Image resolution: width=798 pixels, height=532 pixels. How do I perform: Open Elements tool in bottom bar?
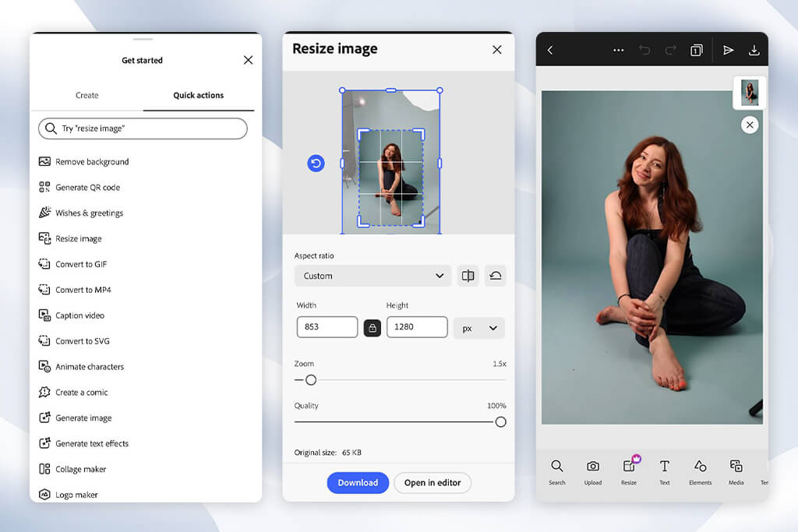click(x=701, y=472)
